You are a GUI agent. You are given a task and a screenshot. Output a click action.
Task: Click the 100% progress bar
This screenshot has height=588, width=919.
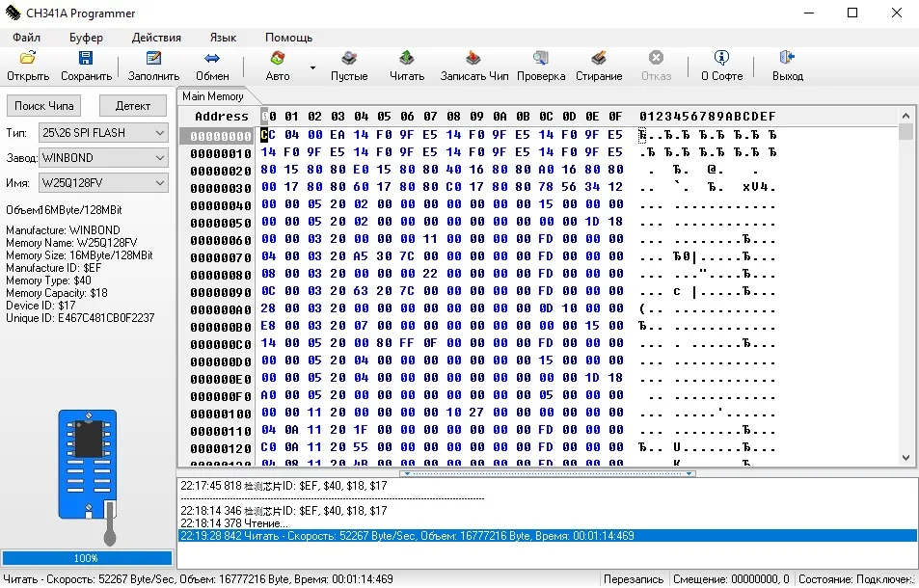tap(87, 558)
